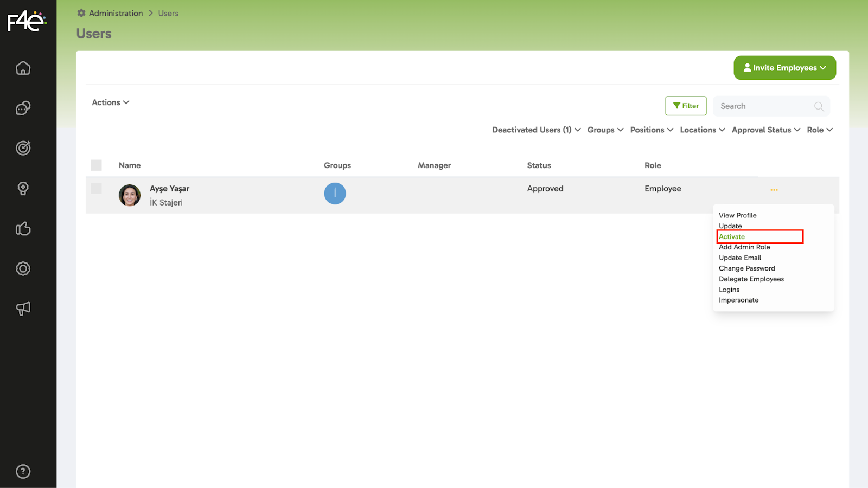Open the Home icon in sidebar
The image size is (868, 488).
pyautogui.click(x=23, y=68)
